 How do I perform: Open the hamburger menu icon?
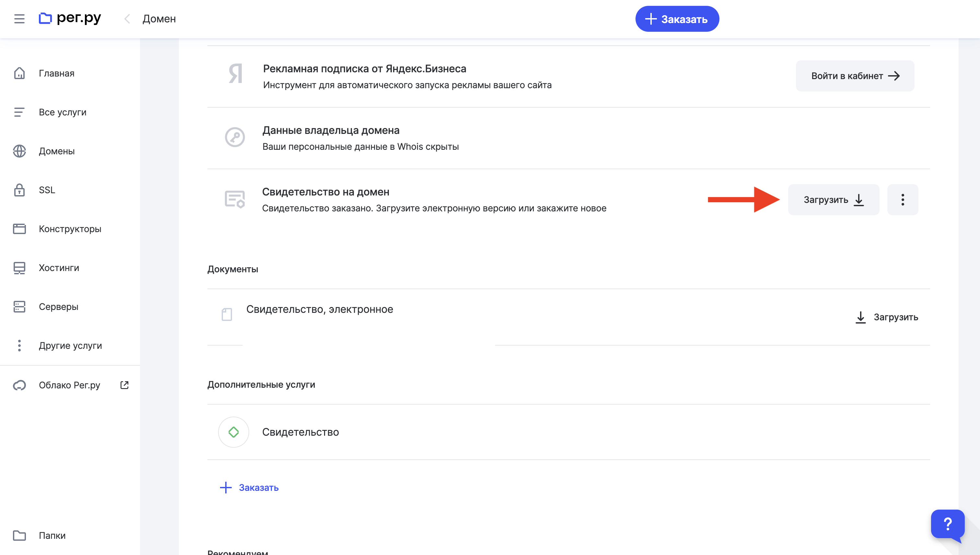[x=19, y=19]
